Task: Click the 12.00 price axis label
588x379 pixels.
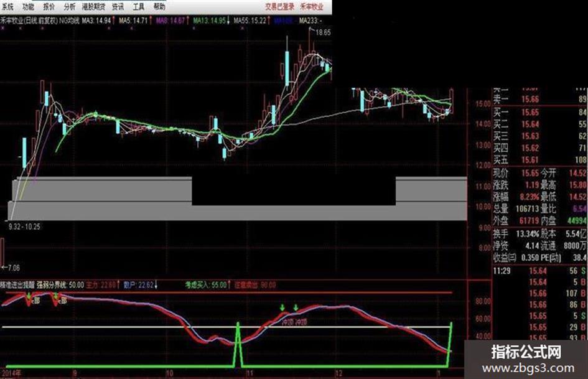Action: [483, 165]
